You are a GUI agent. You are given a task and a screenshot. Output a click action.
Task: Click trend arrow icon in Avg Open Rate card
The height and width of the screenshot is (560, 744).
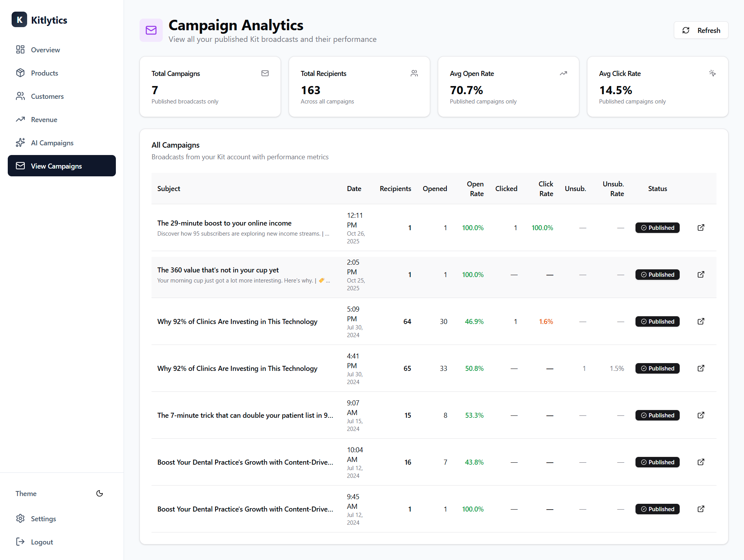pos(563,73)
